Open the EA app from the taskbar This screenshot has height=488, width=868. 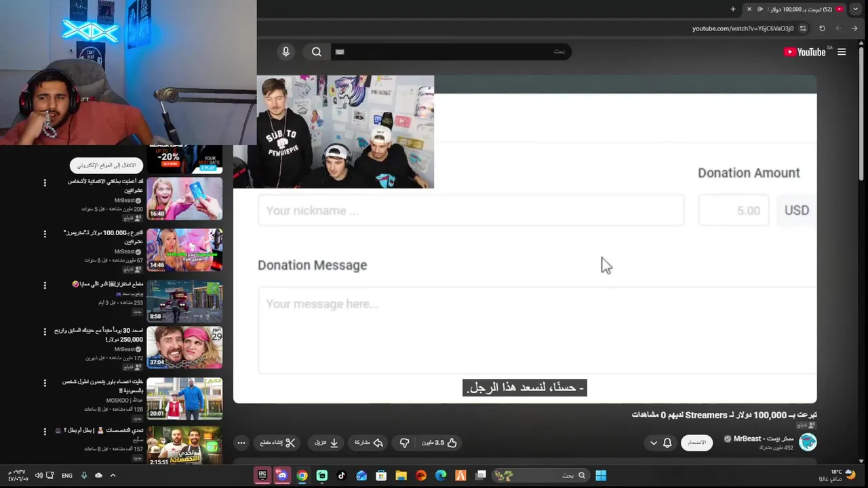coord(421,476)
